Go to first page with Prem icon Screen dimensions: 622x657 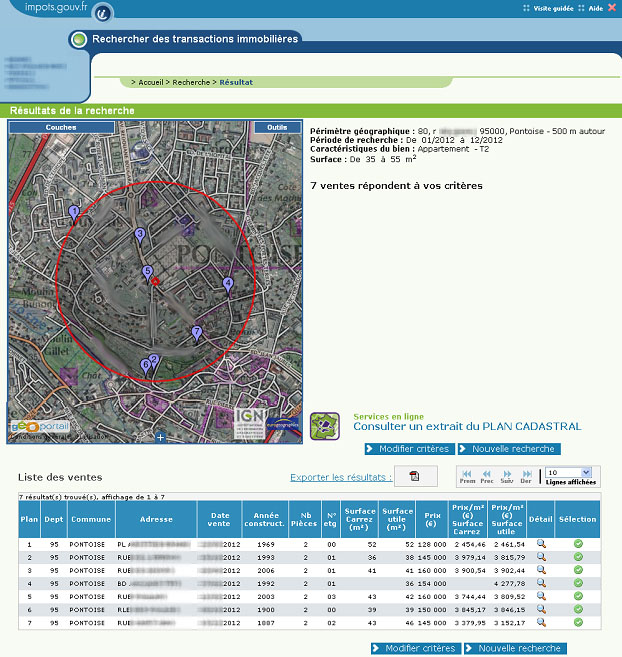467,477
